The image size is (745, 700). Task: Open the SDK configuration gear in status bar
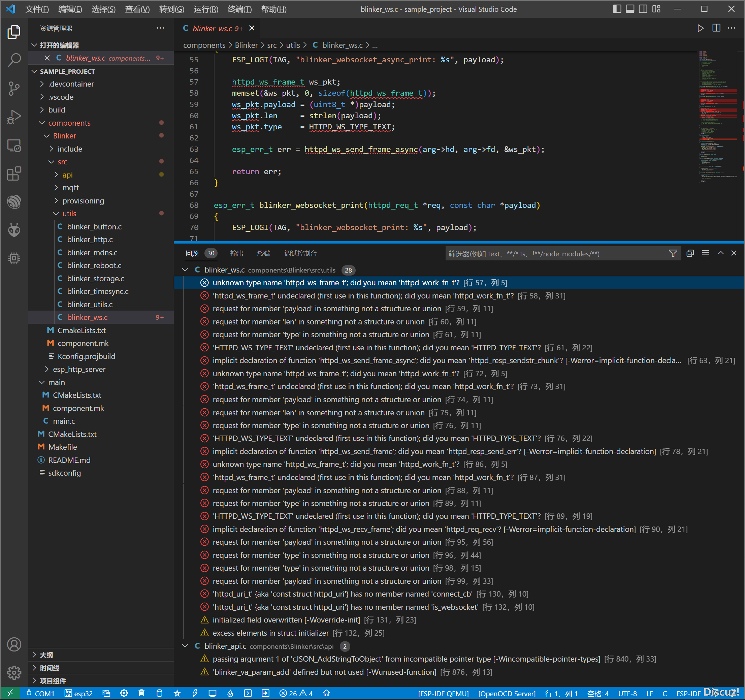[x=124, y=693]
